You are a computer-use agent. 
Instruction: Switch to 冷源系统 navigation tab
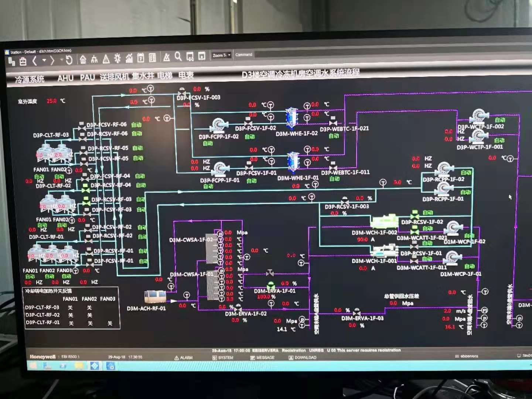pyautogui.click(x=30, y=79)
